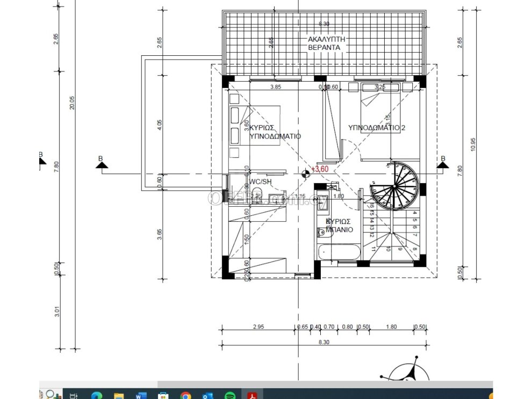
Task: Click the WC/SH room label
Action: (x=261, y=182)
